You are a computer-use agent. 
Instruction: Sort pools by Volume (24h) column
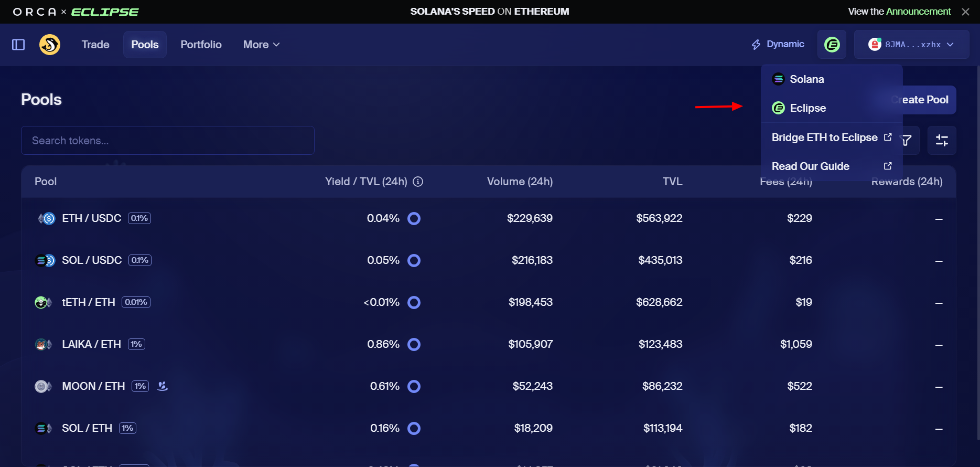pos(520,182)
